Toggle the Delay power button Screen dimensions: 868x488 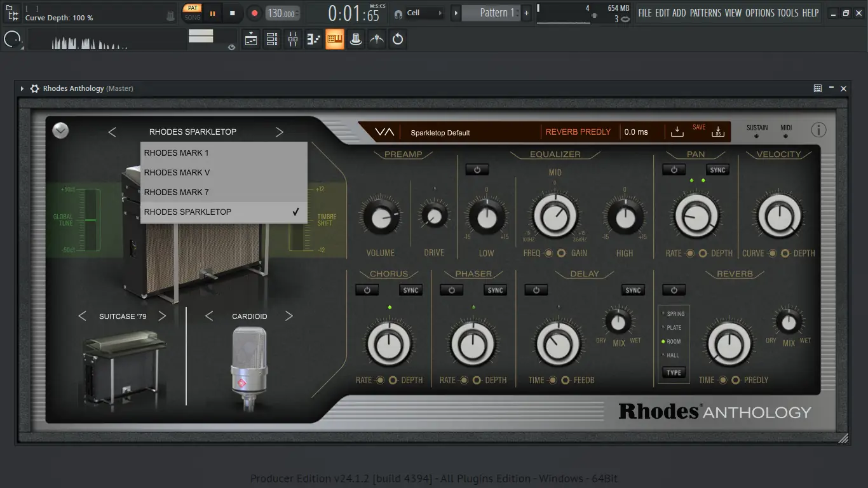tap(536, 290)
